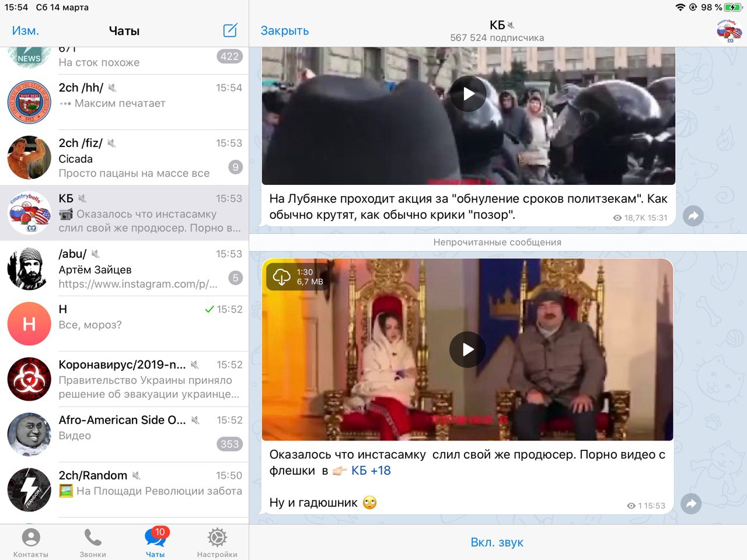Tap the Wi-Fi icon in status bar

(680, 7)
